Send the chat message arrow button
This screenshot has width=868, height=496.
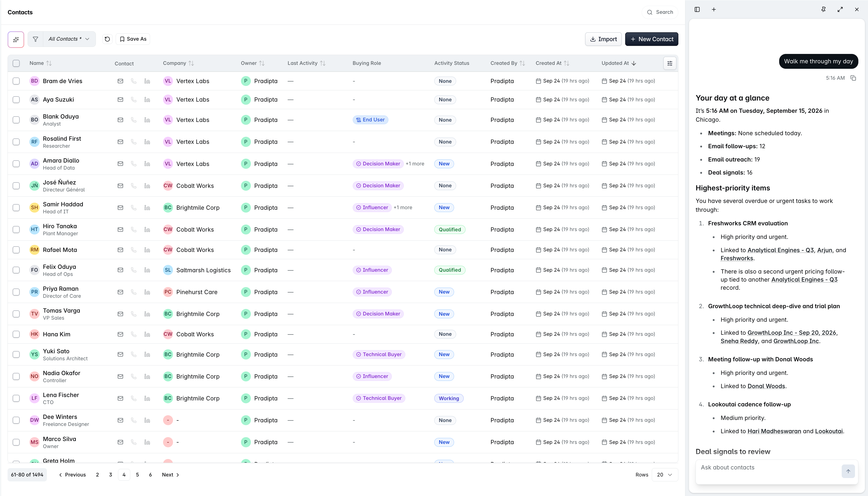848,471
